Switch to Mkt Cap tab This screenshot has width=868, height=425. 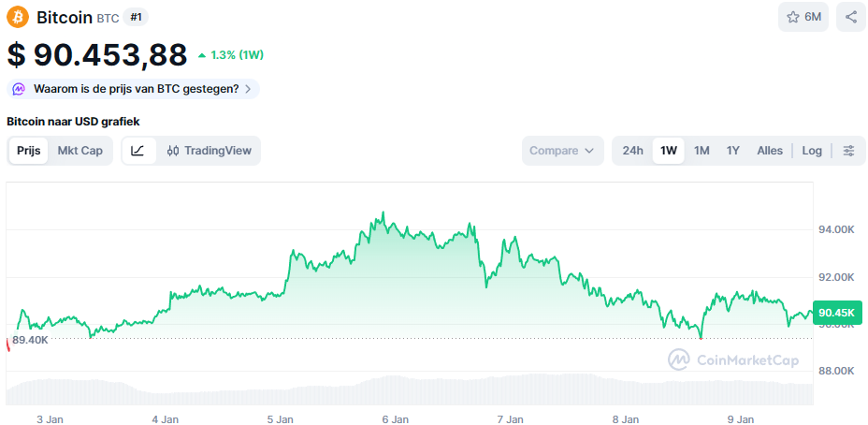click(x=80, y=151)
